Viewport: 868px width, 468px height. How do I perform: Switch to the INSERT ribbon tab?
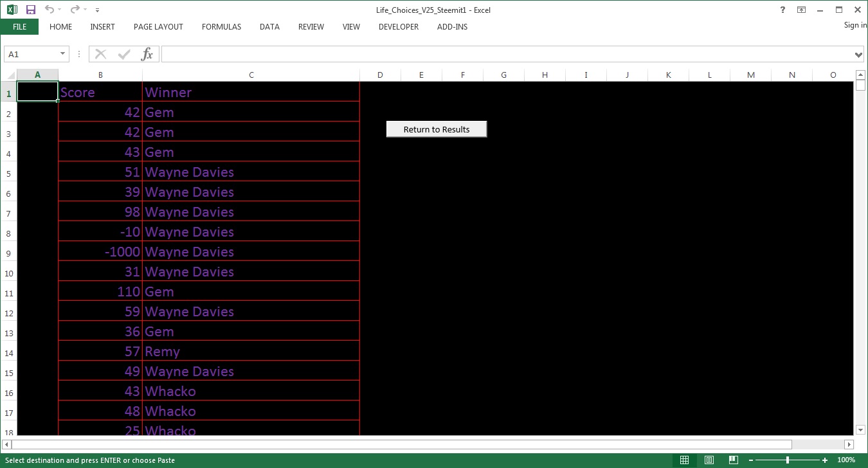pos(102,27)
